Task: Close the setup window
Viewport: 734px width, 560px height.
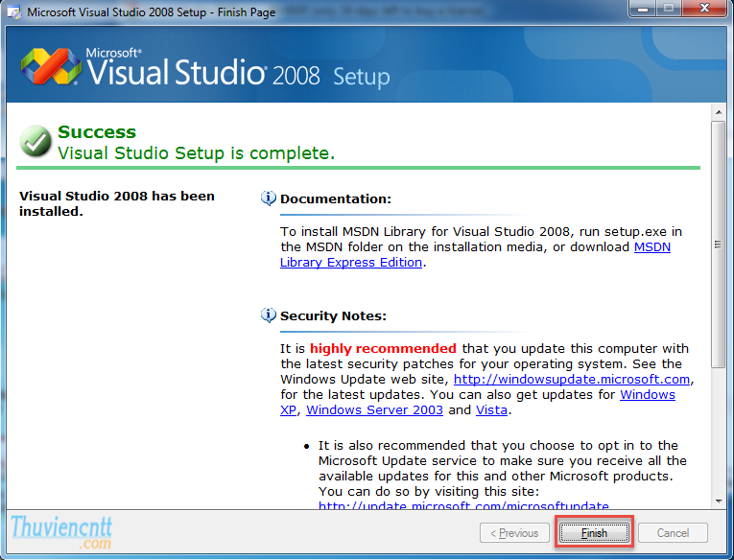Action: 704,9
